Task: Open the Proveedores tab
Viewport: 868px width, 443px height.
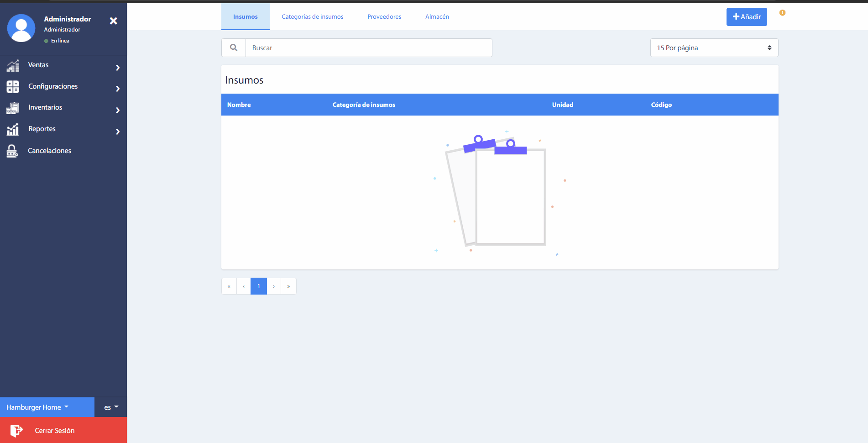Action: (x=384, y=17)
